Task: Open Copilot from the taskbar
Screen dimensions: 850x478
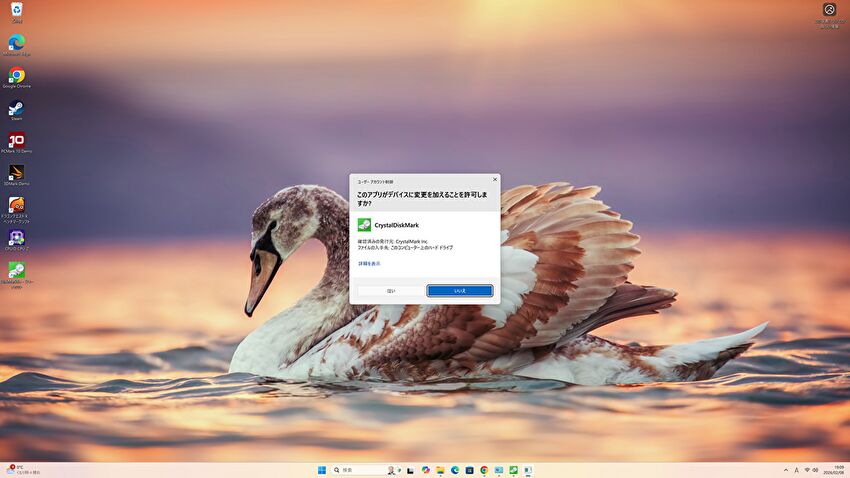Action: [x=425, y=469]
